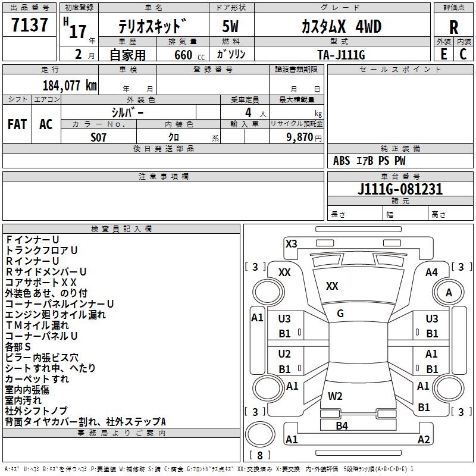Click the exterior grade "E"
The height and width of the screenshot is (476, 476).
point(444,54)
